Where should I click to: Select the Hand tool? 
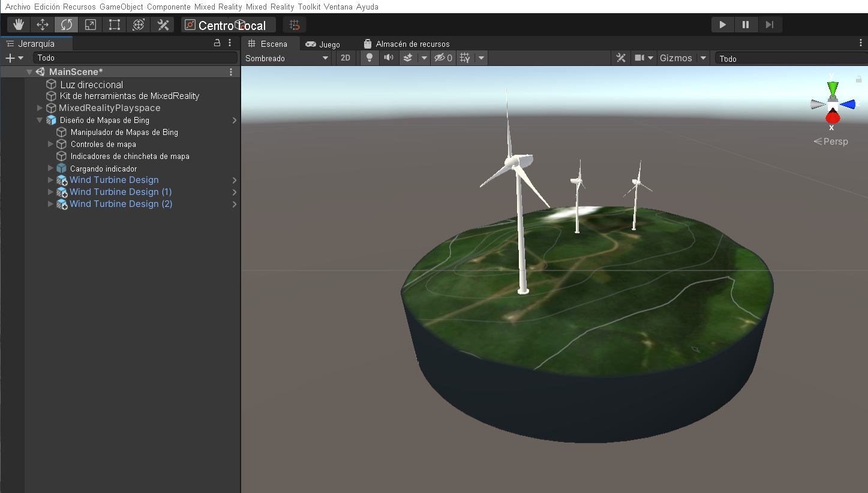[x=19, y=25]
